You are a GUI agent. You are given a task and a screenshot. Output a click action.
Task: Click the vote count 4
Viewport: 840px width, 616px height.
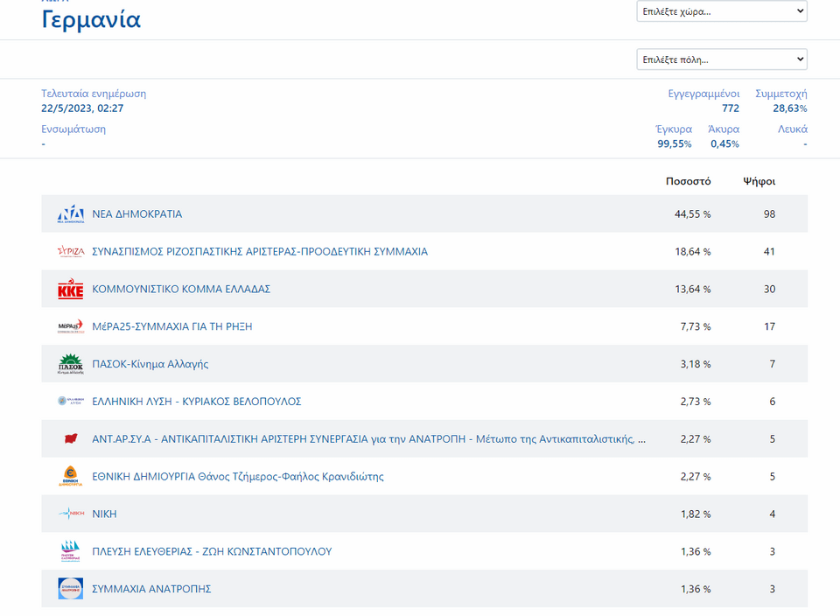click(773, 514)
